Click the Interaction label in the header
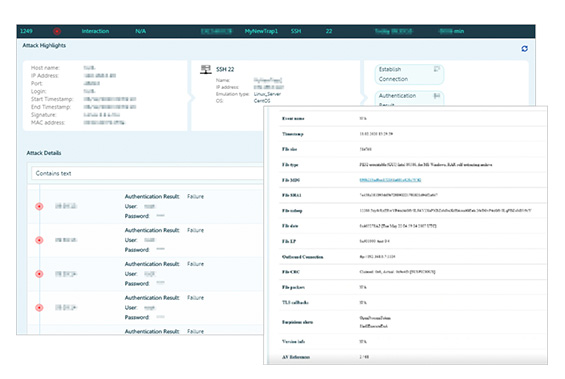 (x=95, y=31)
